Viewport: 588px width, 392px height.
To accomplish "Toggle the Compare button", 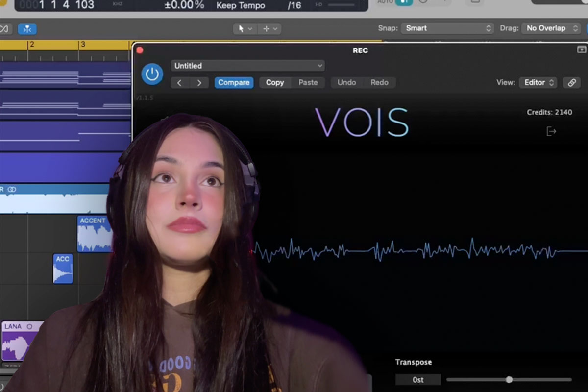I will [x=234, y=83].
